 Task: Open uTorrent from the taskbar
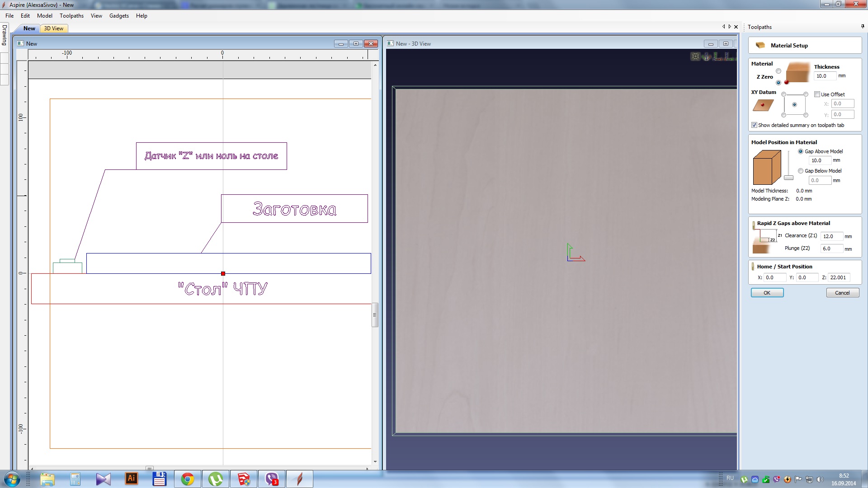click(x=215, y=479)
